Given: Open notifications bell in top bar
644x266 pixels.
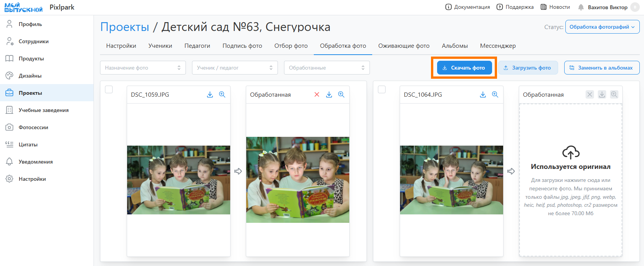Looking at the screenshot, I should click(581, 7).
